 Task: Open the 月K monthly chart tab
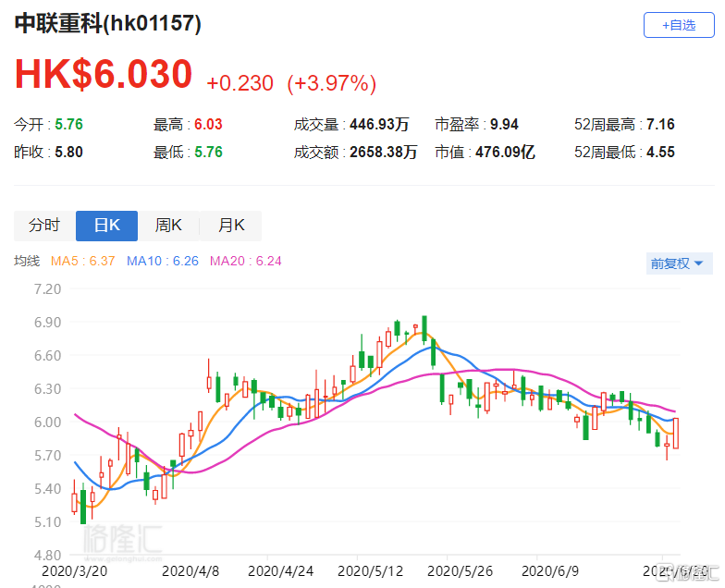(x=231, y=226)
